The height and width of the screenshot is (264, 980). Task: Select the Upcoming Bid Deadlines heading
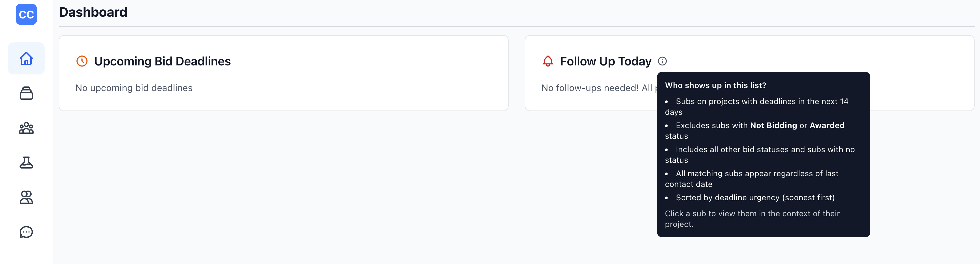[162, 61]
